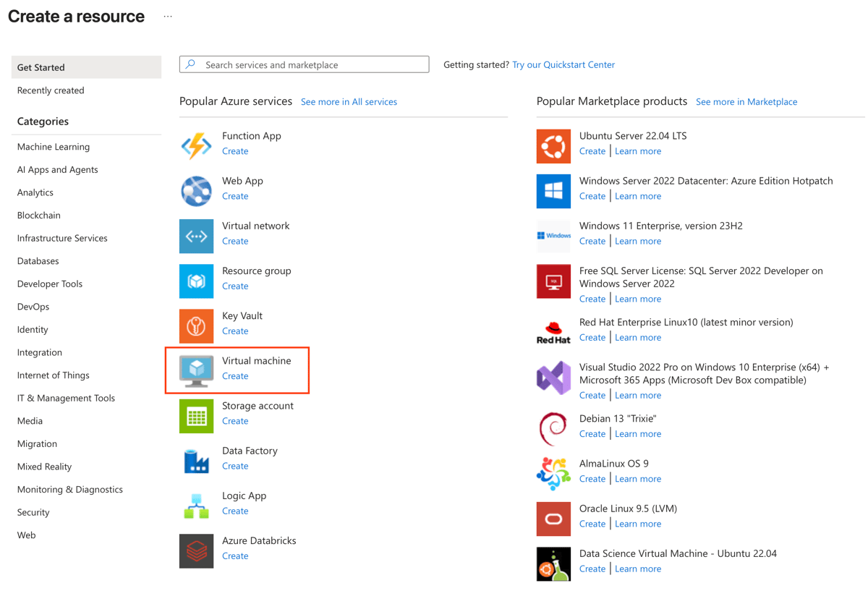Focus the Search services and marketplace field
The image size is (868, 604).
pyautogui.click(x=304, y=64)
